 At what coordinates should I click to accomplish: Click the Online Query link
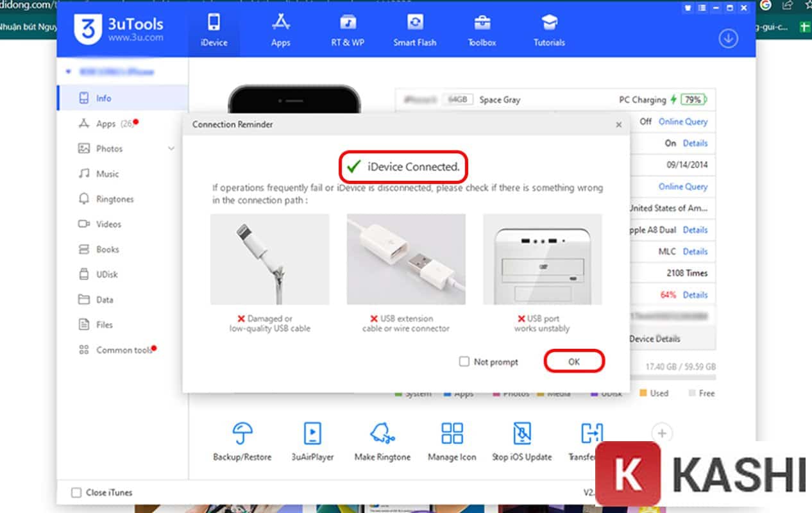682,122
